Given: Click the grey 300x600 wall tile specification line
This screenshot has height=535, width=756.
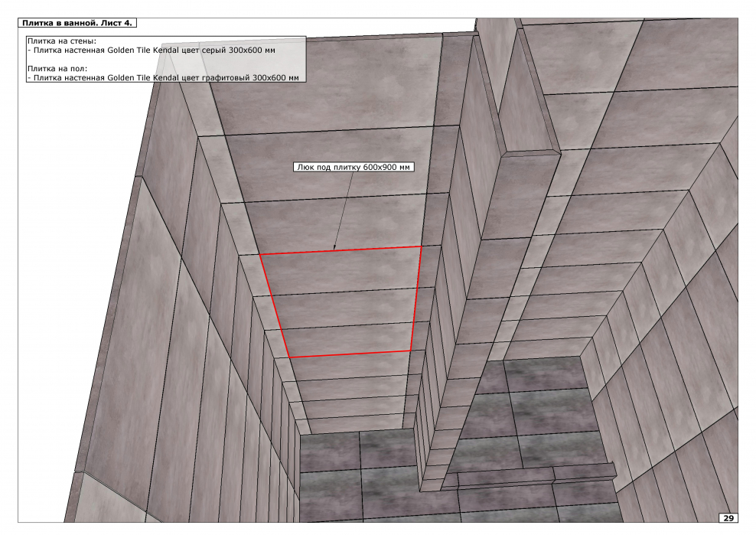Looking at the screenshot, I should [x=153, y=50].
